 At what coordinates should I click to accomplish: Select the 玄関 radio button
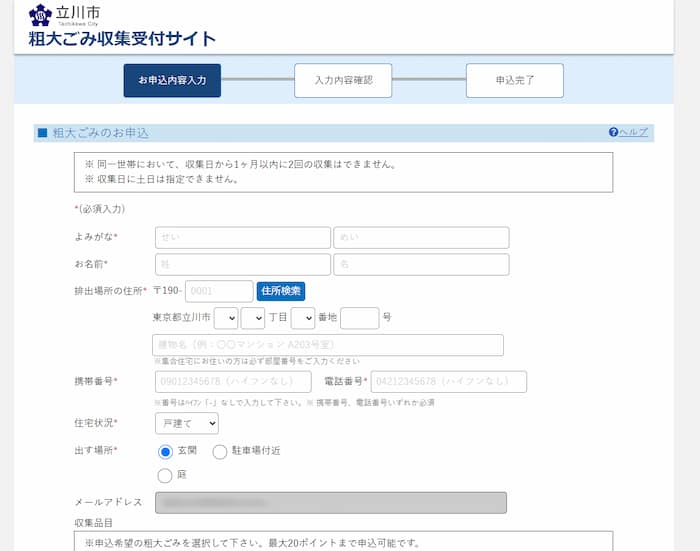(166, 451)
